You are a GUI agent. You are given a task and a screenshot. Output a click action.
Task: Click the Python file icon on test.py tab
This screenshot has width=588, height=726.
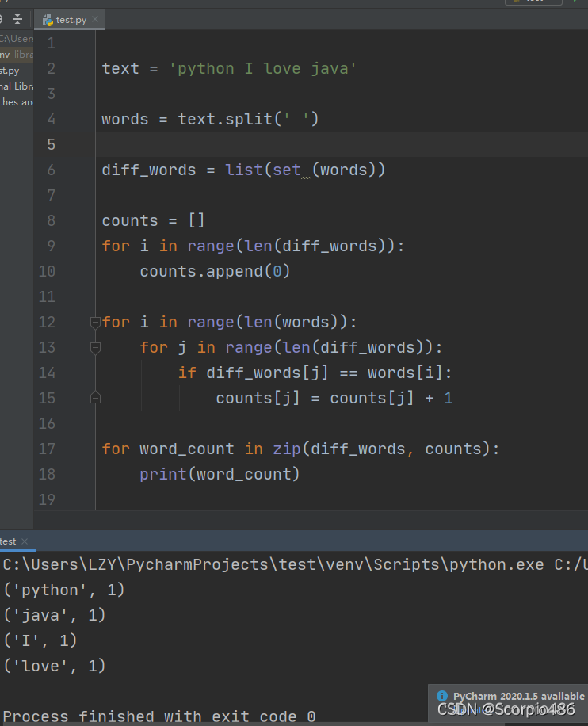48,20
